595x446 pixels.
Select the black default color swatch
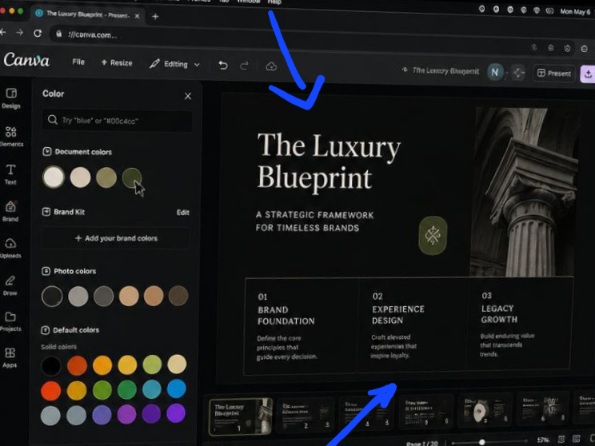51,366
